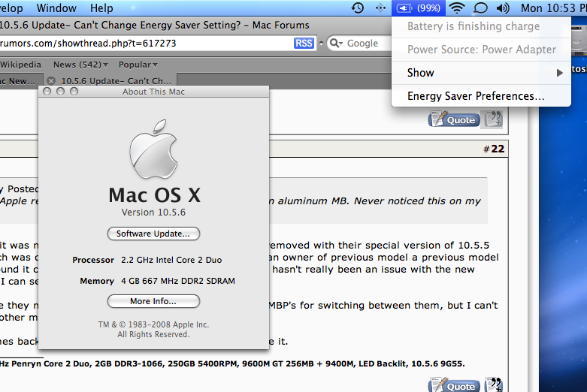The image size is (587, 392).
Task: Open the Time Machine menu bar icon
Action: [358, 8]
